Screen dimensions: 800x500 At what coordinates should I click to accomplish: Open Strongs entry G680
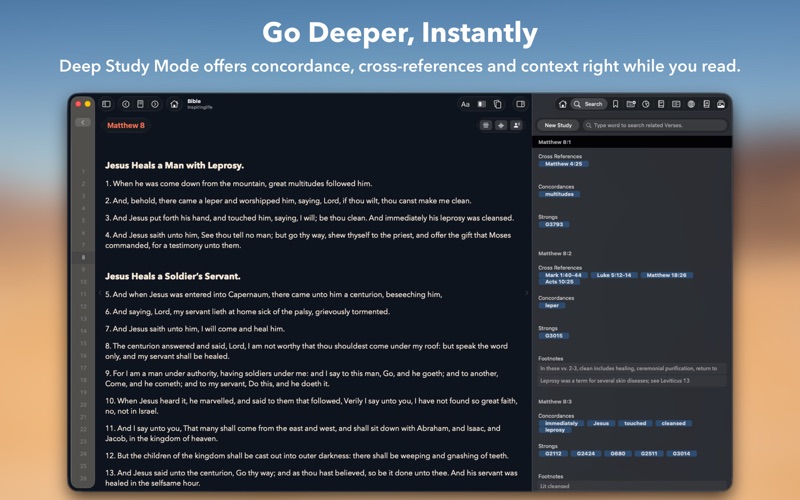(x=618, y=453)
